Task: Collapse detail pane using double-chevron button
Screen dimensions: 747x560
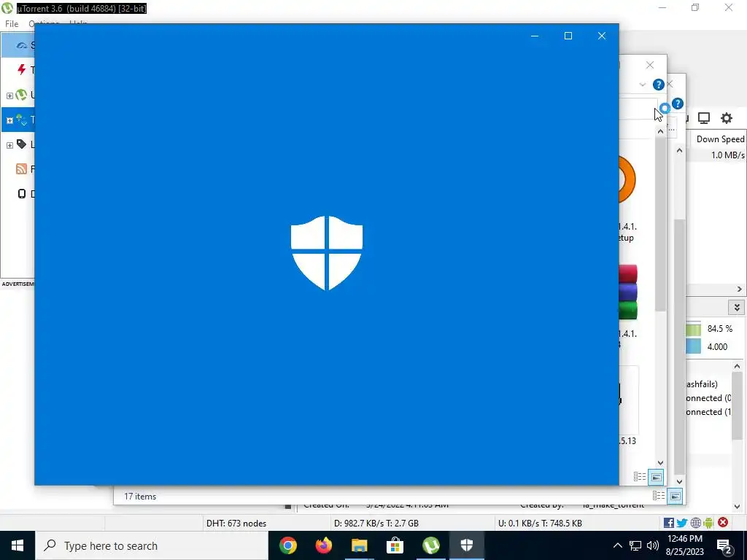Action: coord(737,307)
